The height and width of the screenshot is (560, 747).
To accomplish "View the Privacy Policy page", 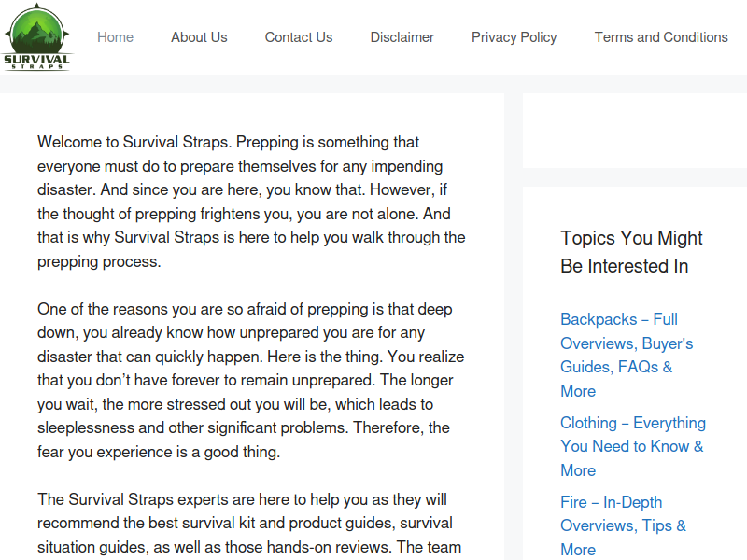I will (514, 37).
